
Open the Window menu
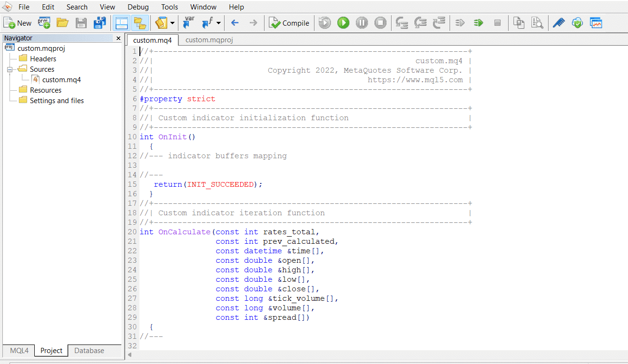pyautogui.click(x=203, y=7)
